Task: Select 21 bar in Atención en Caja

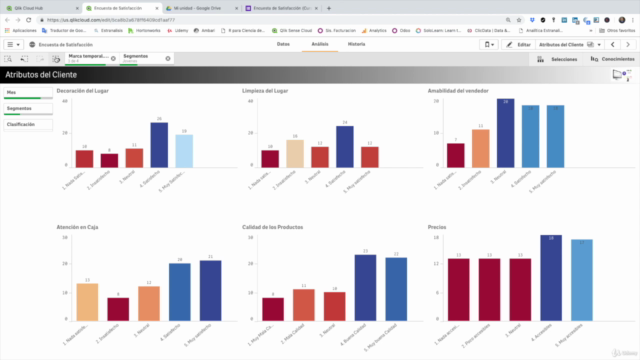Action: point(211,291)
